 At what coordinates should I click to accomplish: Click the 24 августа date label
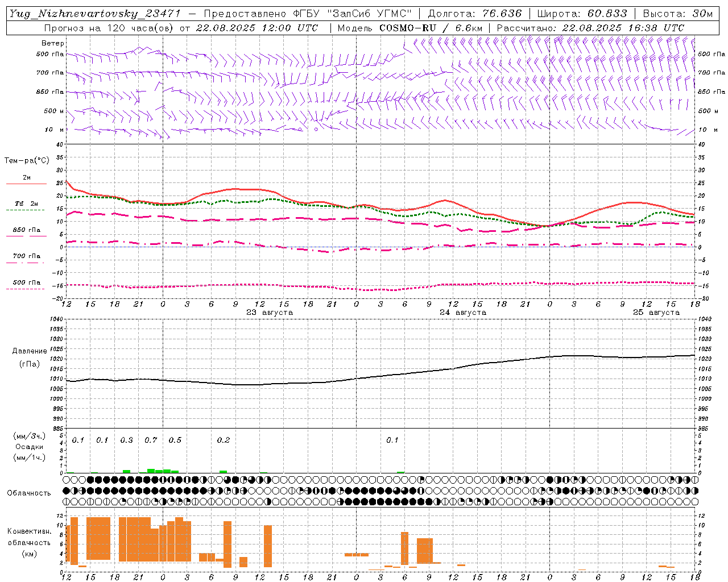(463, 313)
